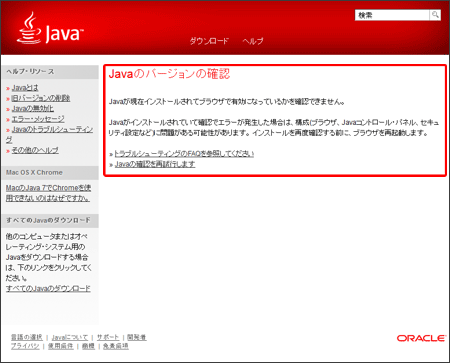
Task: Open the Javaとは sidebar link
Action: coord(25,88)
